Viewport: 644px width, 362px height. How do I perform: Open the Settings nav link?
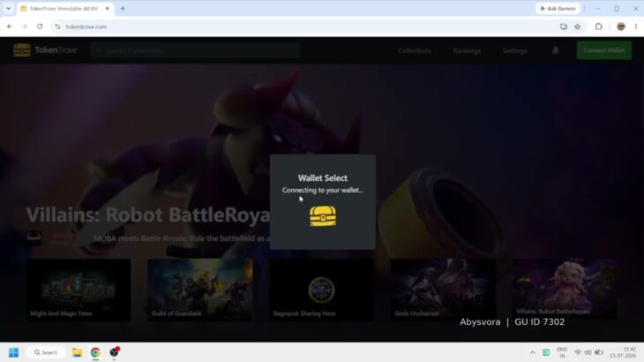click(x=514, y=51)
